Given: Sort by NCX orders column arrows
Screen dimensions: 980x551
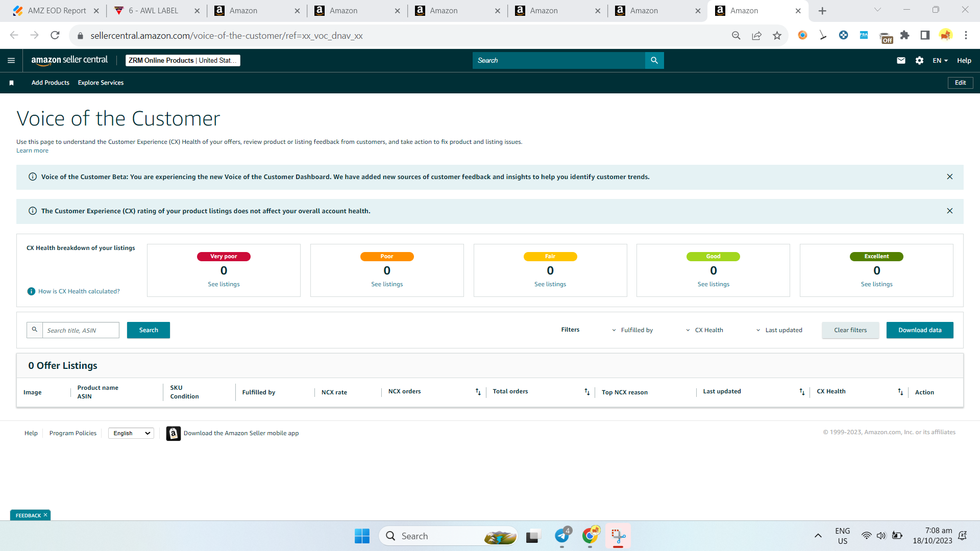Looking at the screenshot, I should click(x=478, y=392).
